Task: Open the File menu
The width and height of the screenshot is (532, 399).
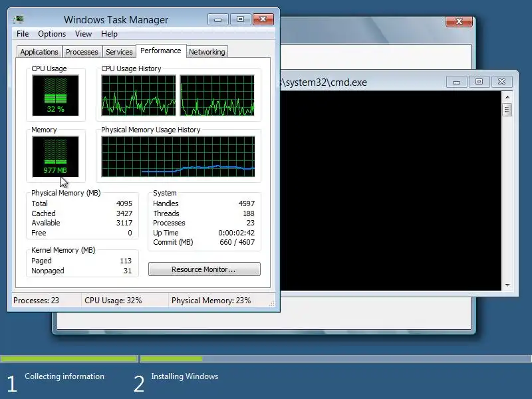Action: click(23, 34)
